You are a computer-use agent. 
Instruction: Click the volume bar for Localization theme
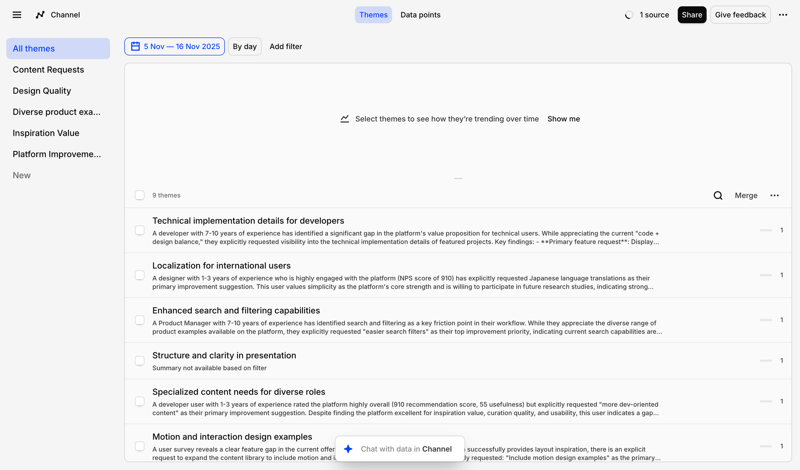(x=765, y=275)
